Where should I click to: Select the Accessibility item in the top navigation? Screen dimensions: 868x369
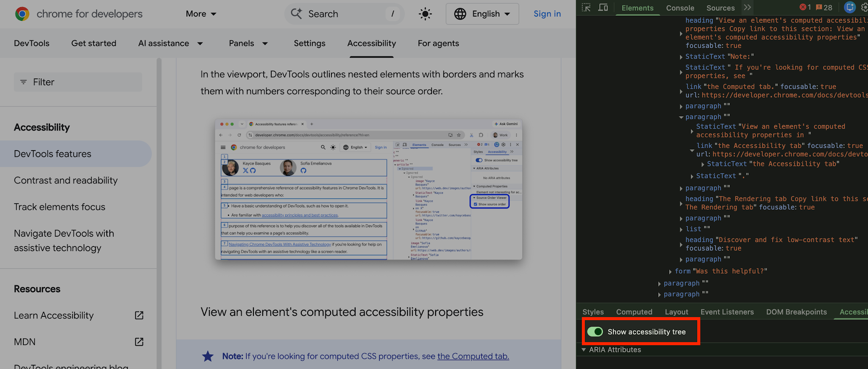pyautogui.click(x=372, y=43)
